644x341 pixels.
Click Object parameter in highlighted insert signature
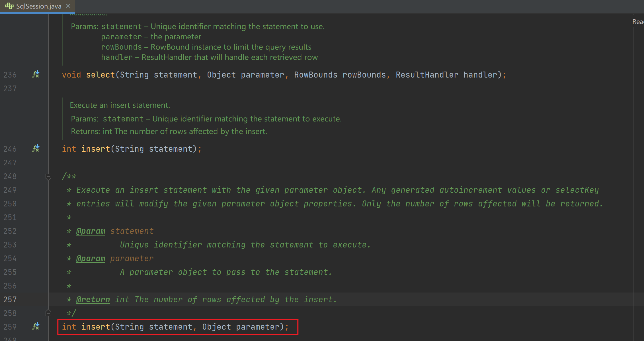[x=241, y=327]
